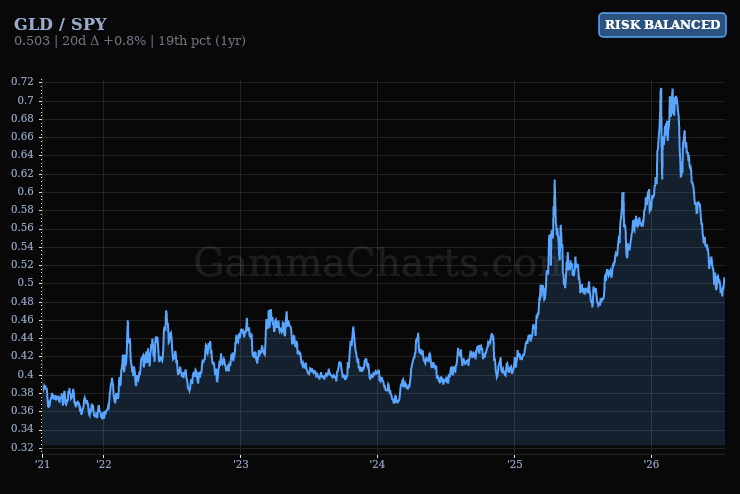Click the RISK BALANCED badge

(662, 25)
